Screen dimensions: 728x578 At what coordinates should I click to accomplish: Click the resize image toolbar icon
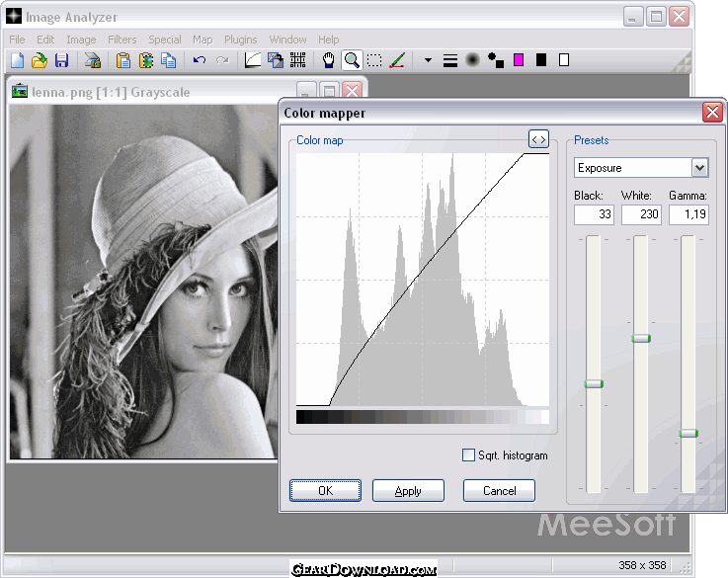276,60
